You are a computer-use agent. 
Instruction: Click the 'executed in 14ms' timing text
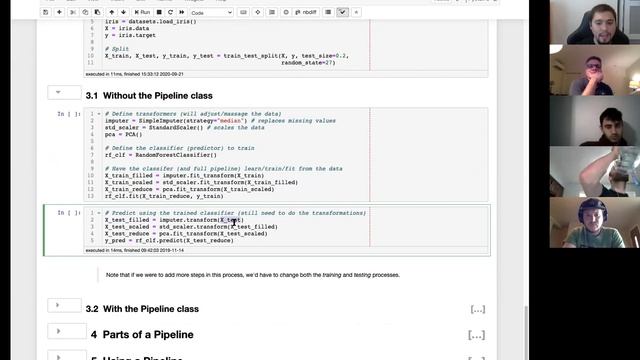[x=135, y=250]
